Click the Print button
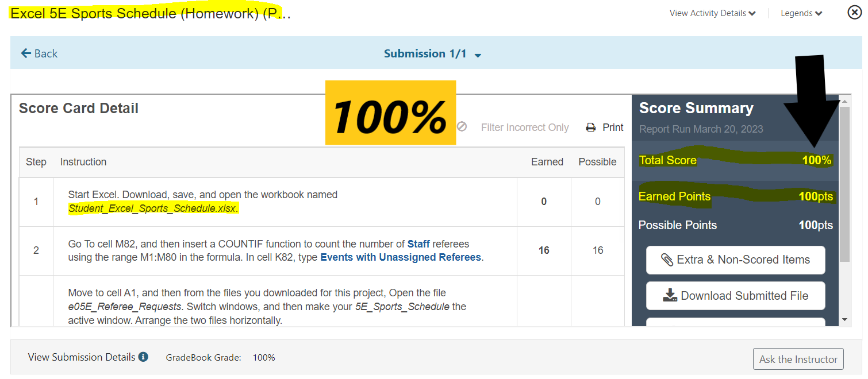Screen dimensions: 868x379 605,127
